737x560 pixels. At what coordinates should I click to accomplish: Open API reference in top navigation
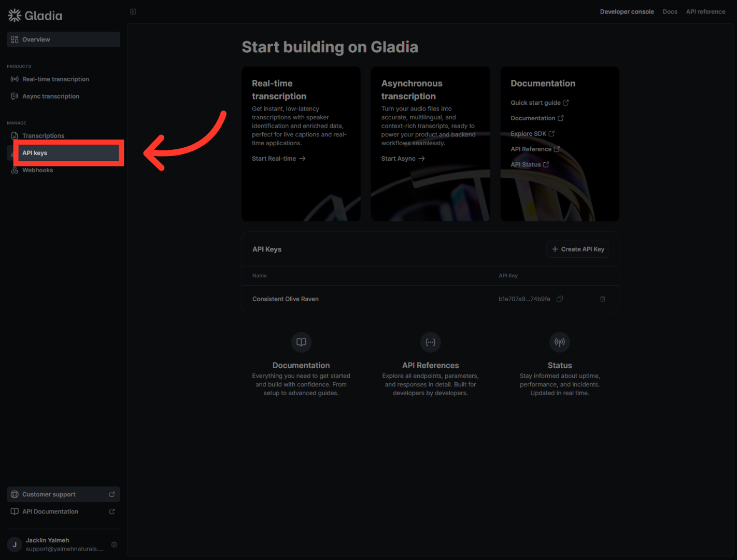coord(705,11)
